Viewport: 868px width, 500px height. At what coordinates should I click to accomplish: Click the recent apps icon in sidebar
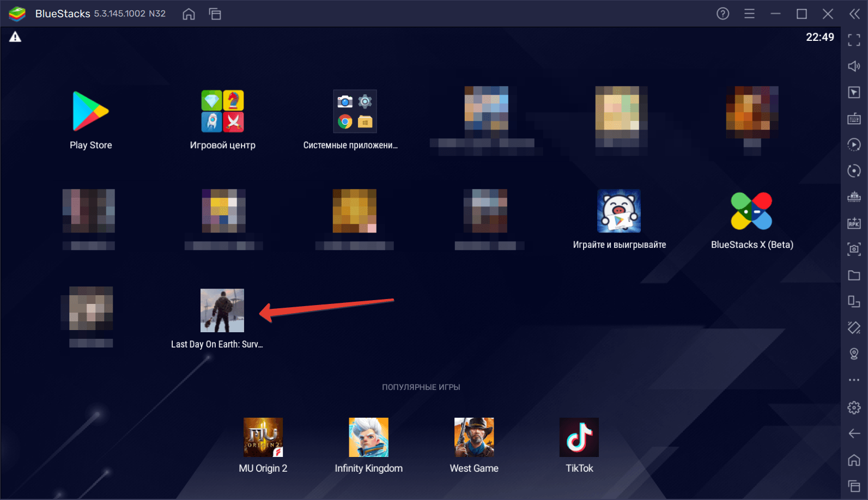(x=854, y=486)
